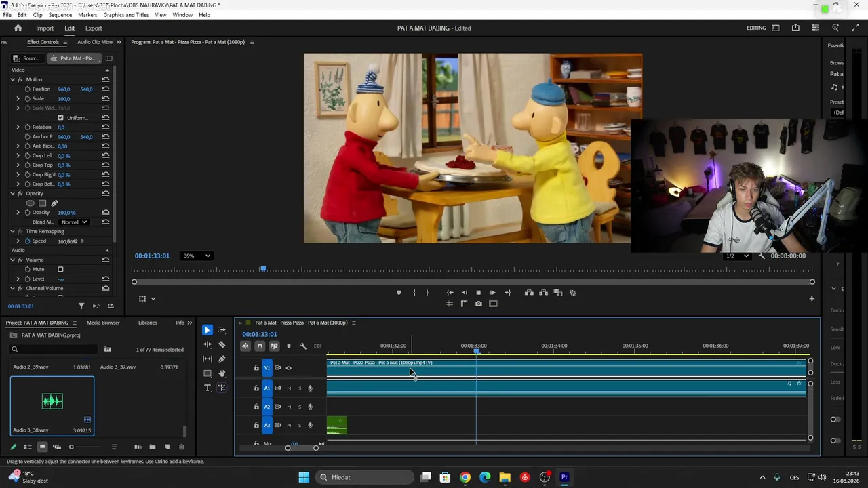Select the Track Select Forward tool
This screenshot has width=868, height=488.
coord(222,330)
